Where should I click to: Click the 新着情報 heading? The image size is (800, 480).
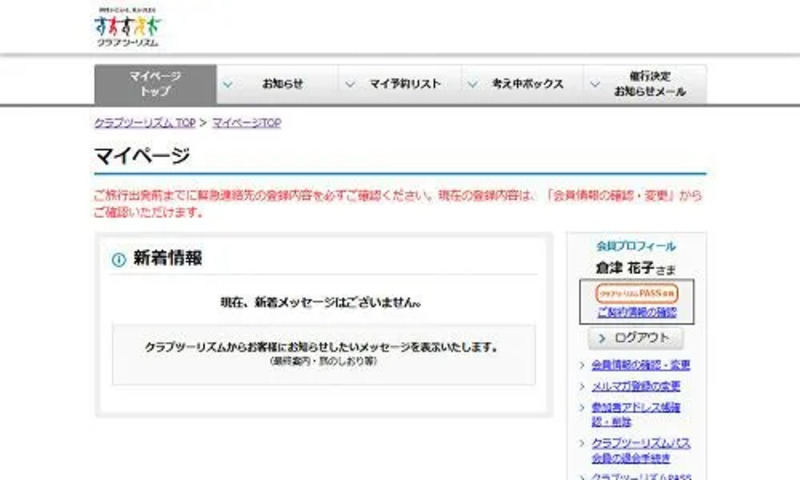[168, 258]
